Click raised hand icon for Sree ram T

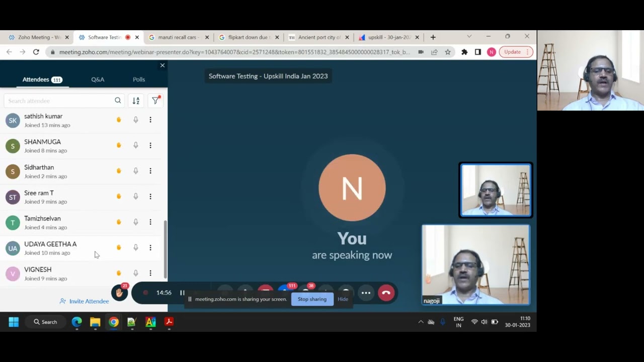pos(119,197)
